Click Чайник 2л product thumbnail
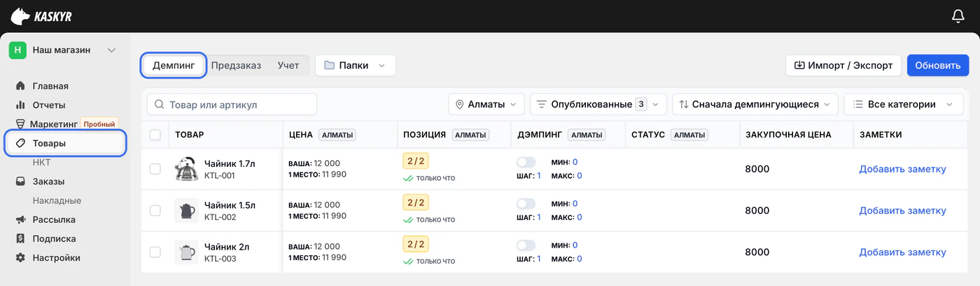This screenshot has height=286, width=980. click(185, 252)
